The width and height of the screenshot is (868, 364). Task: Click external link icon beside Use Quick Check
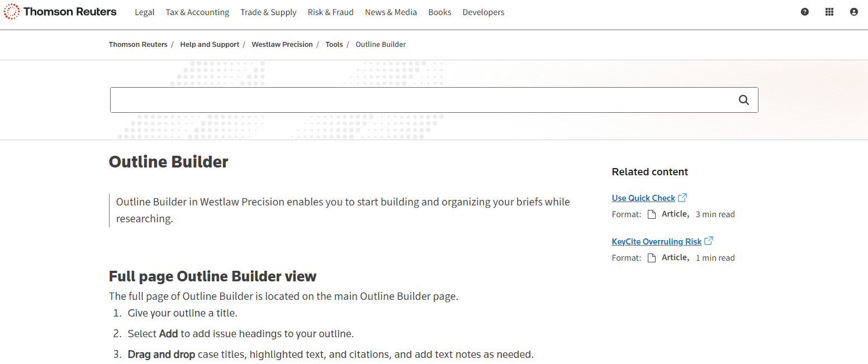coord(682,198)
